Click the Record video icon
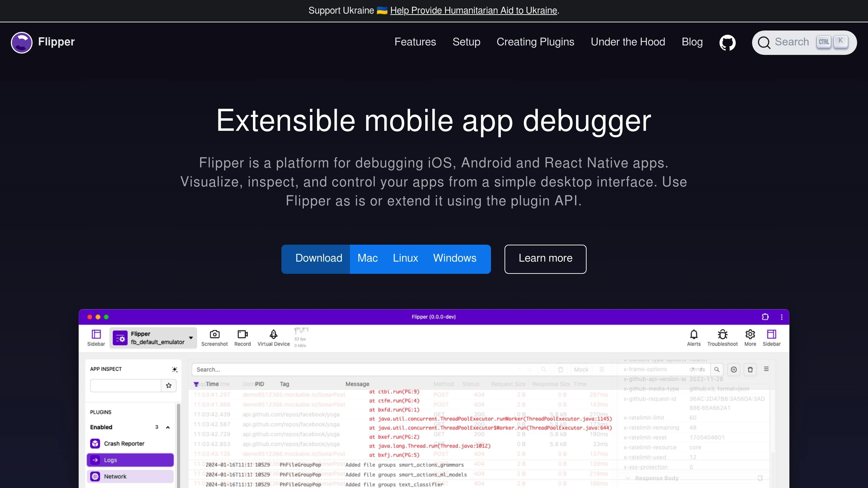This screenshot has height=488, width=868. [x=242, y=334]
